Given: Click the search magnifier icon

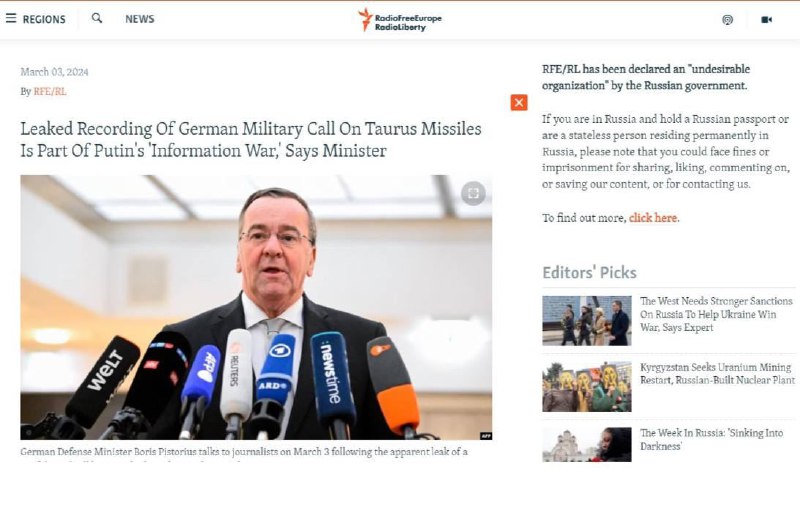Looking at the screenshot, I should (x=96, y=18).
